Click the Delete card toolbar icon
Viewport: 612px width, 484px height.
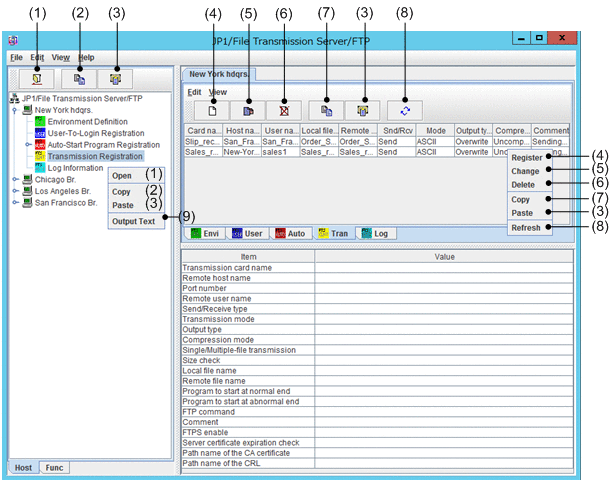pyautogui.click(x=284, y=110)
